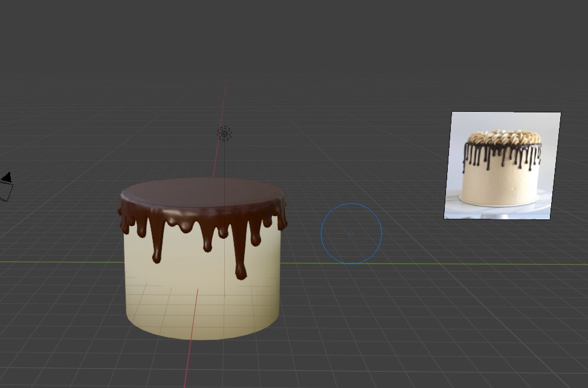Click the leftmost chocolate drip on the cake

click(x=124, y=224)
